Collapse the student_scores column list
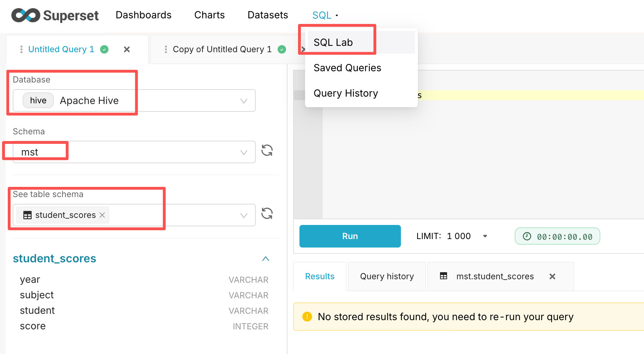644x354 pixels. click(266, 259)
